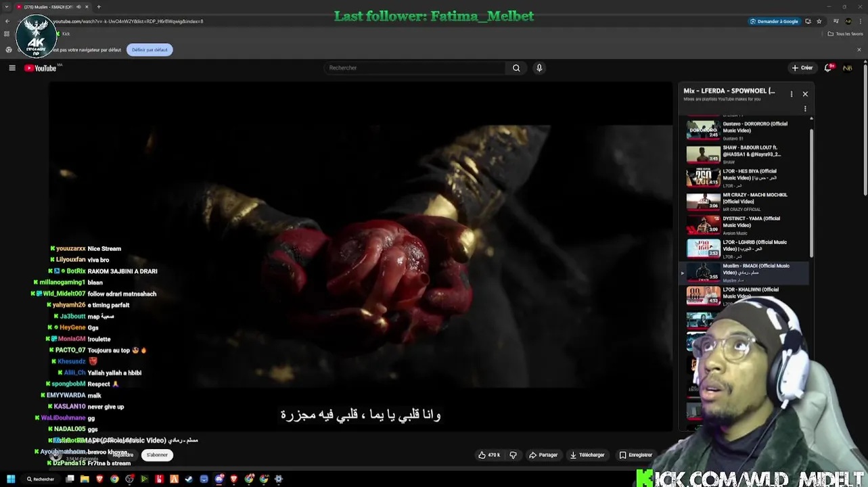The image size is (868, 487).
Task: Select DYSTINCT - YAMA video title
Action: tap(752, 222)
